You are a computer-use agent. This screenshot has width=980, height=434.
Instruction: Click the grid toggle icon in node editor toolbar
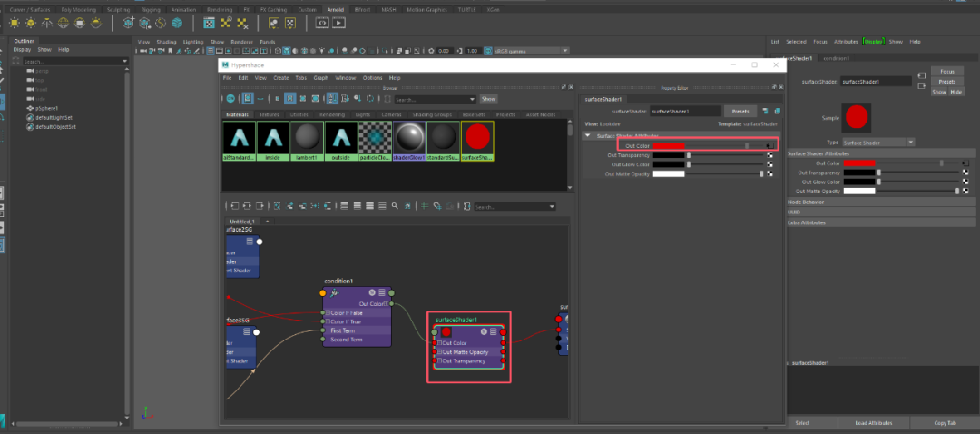point(425,205)
